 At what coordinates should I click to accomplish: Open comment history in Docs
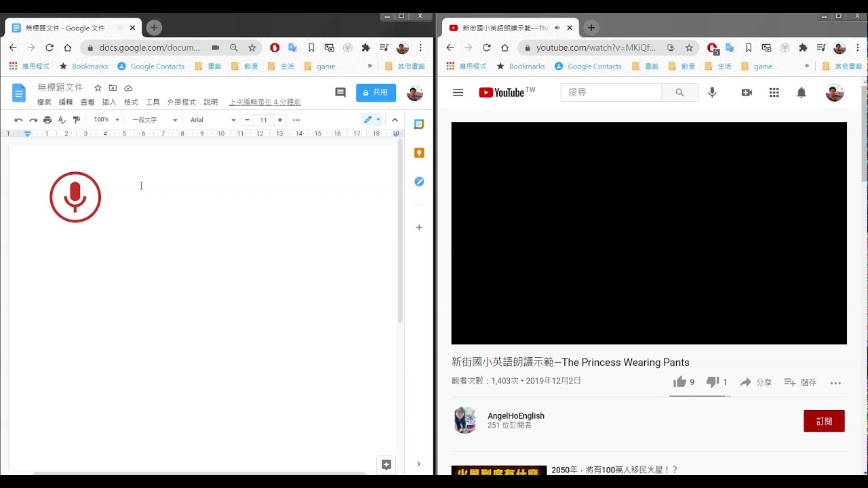click(340, 93)
